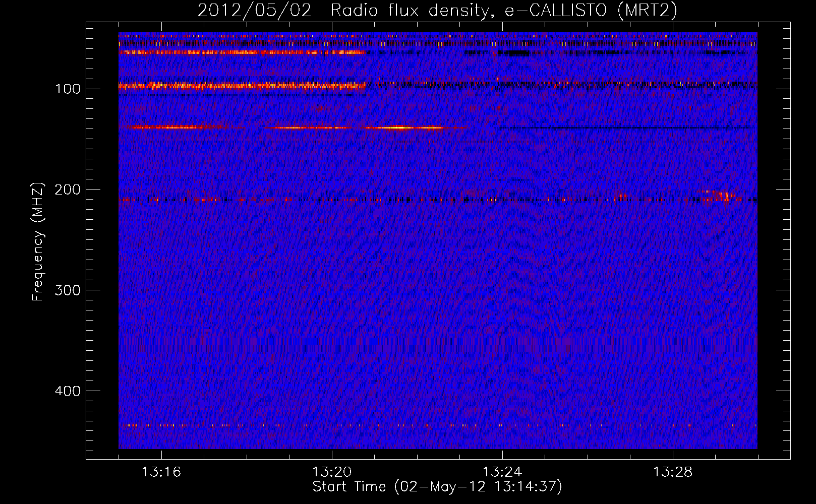This screenshot has width=816, height=504.
Task: Click the 13:16 time tick label
Action: tap(161, 472)
